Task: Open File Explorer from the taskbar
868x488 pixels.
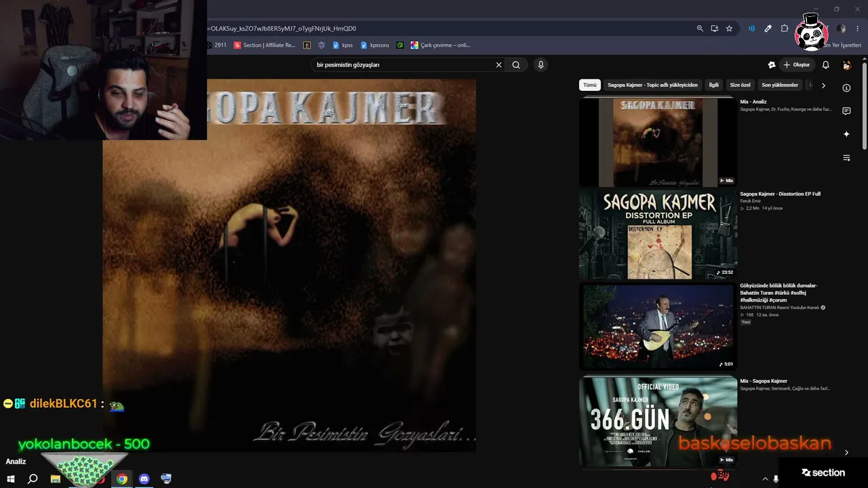Action: pyautogui.click(x=56, y=479)
